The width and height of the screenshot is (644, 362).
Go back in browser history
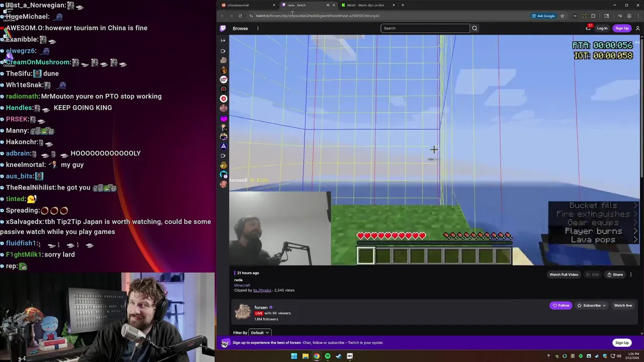[222, 16]
